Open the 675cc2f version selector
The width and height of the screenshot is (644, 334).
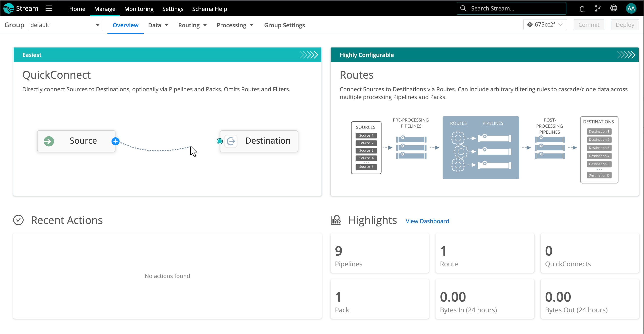[545, 25]
